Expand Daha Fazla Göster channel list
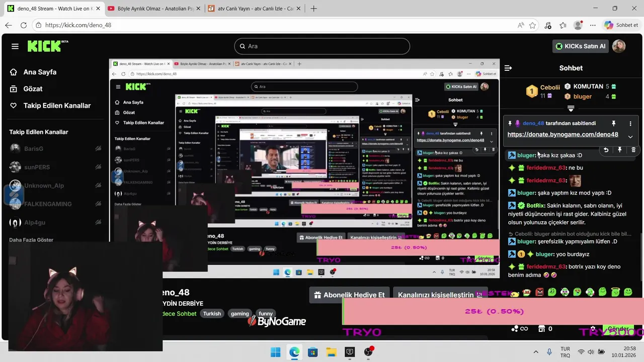 pos(31,240)
